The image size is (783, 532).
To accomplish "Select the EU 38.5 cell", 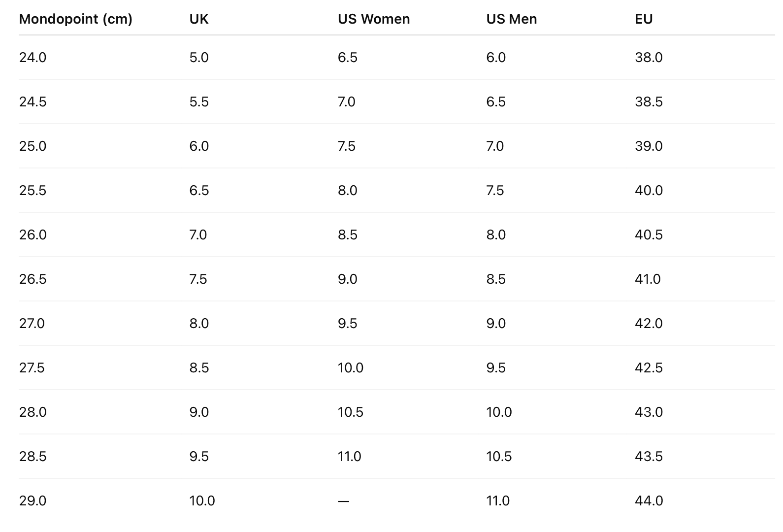I will tap(649, 102).
